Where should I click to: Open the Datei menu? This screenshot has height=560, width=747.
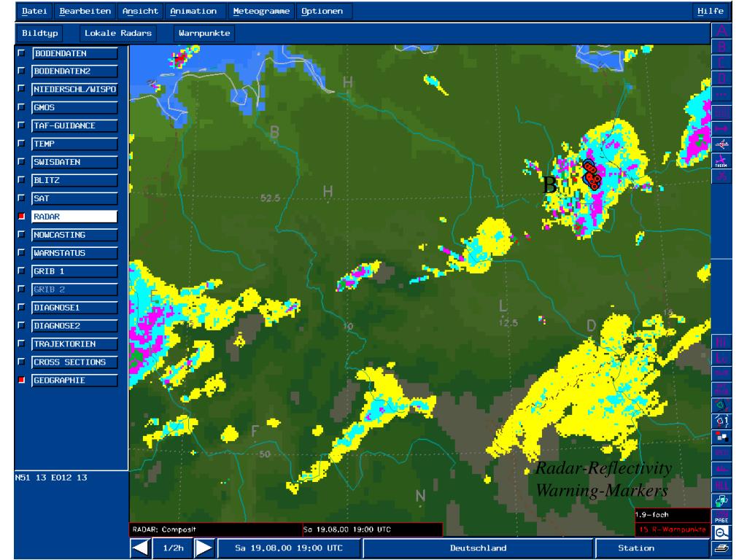[x=34, y=11]
